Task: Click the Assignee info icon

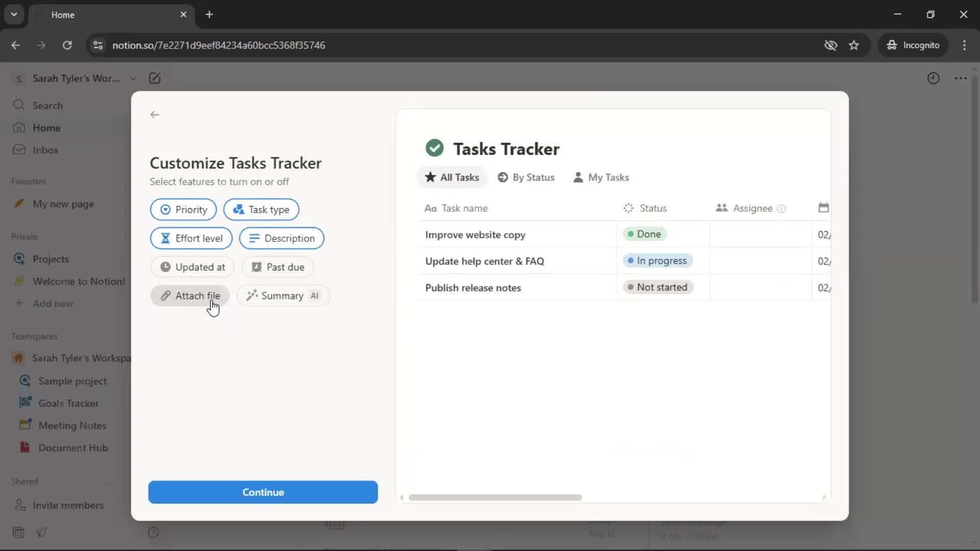Action: (781, 209)
